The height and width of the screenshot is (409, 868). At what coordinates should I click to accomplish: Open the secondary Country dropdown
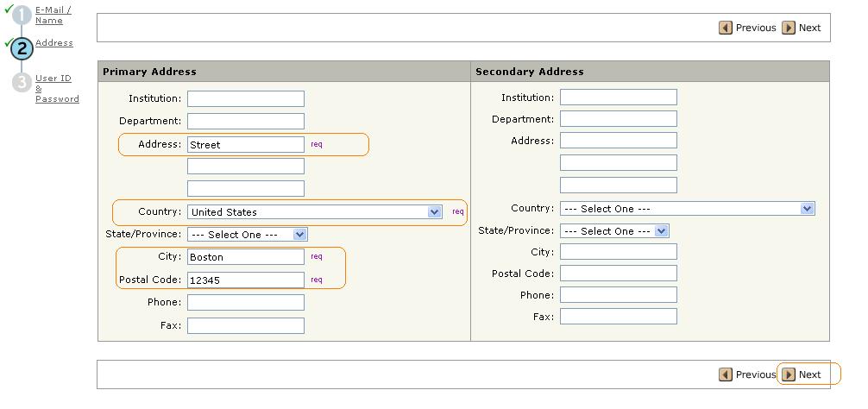687,209
